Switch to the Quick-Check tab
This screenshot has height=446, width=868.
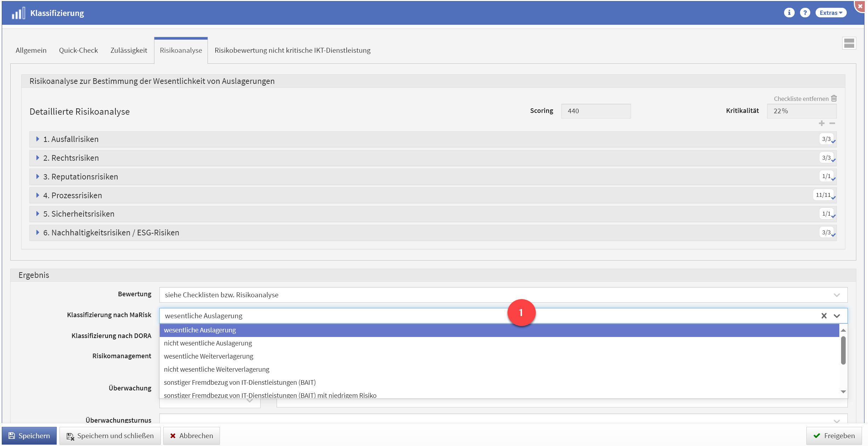[x=78, y=50]
